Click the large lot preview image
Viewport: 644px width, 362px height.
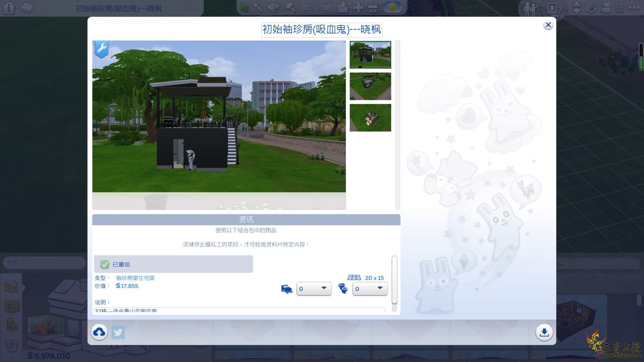[x=219, y=125]
